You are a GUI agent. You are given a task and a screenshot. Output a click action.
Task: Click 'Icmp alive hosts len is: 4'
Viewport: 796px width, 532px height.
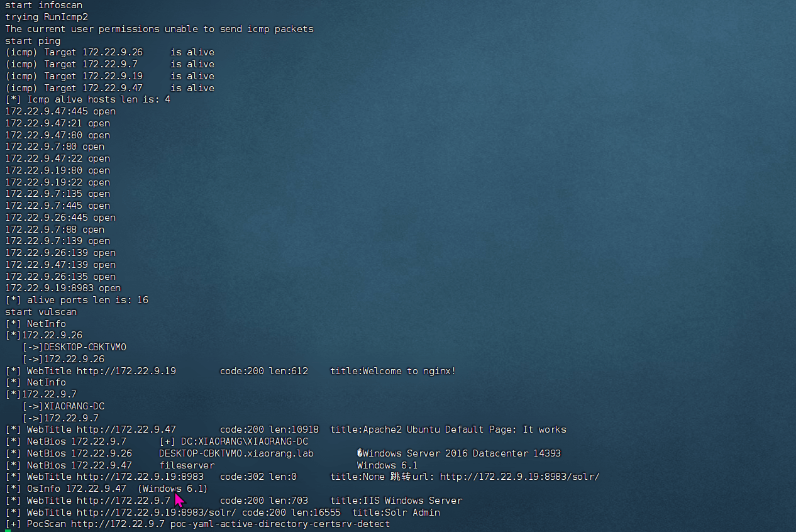(x=99, y=99)
